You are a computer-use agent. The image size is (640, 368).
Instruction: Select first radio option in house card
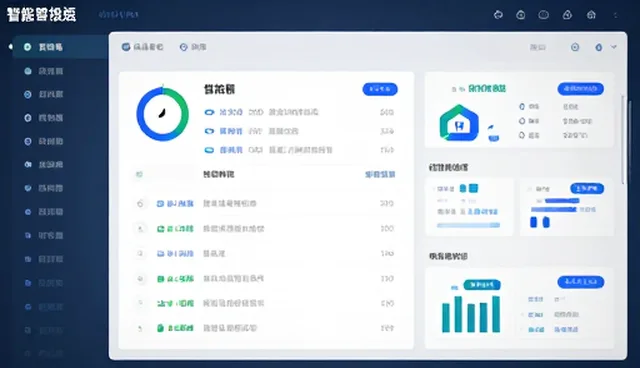[x=522, y=106]
